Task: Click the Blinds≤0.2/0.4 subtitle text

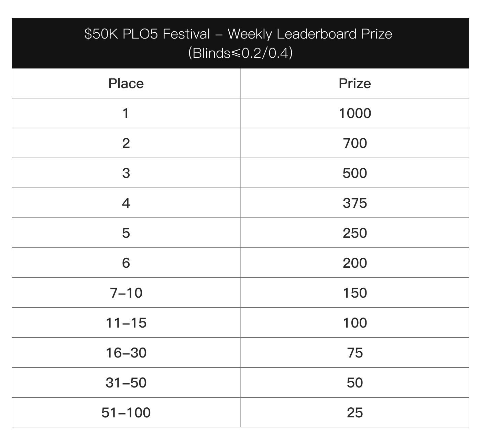Action: click(240, 53)
